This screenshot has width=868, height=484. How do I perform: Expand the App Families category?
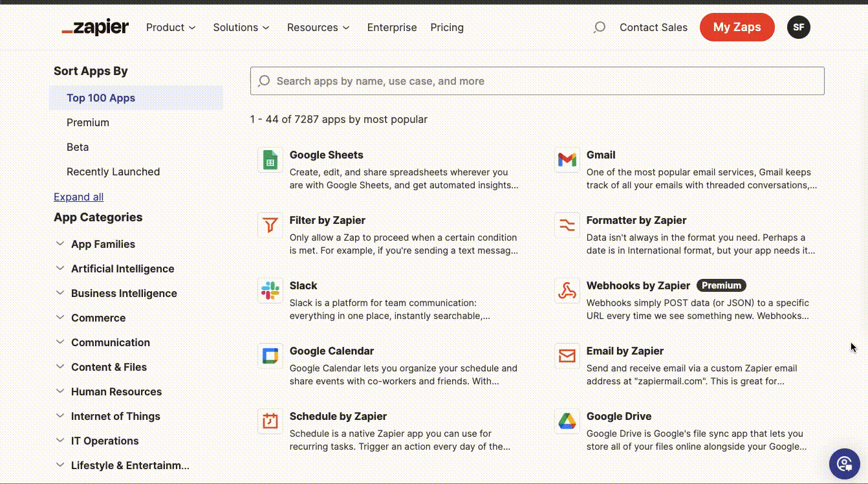click(x=60, y=244)
